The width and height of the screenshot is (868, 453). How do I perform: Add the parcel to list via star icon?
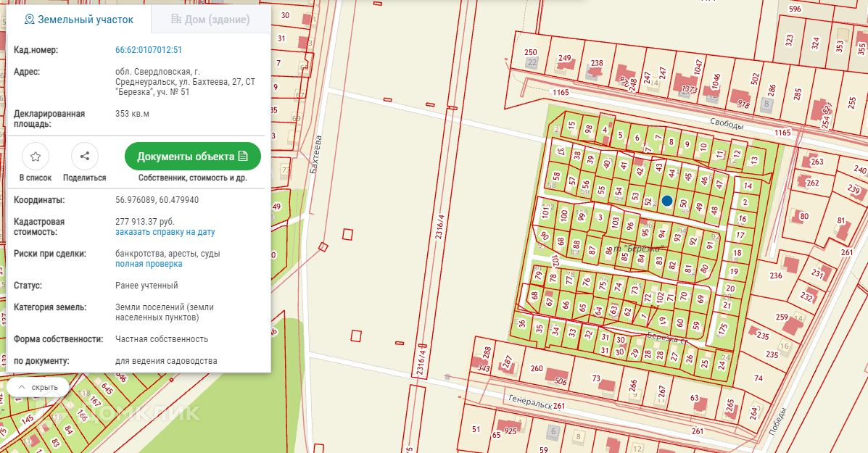coord(36,157)
